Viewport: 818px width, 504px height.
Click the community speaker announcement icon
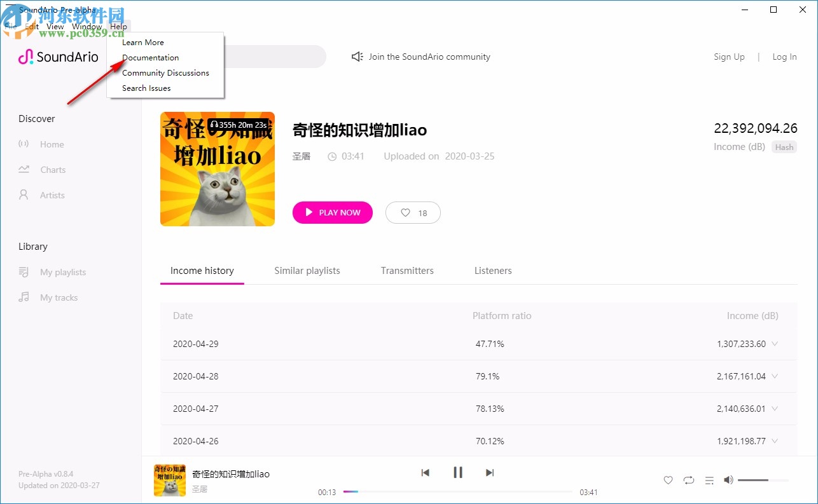click(x=356, y=57)
